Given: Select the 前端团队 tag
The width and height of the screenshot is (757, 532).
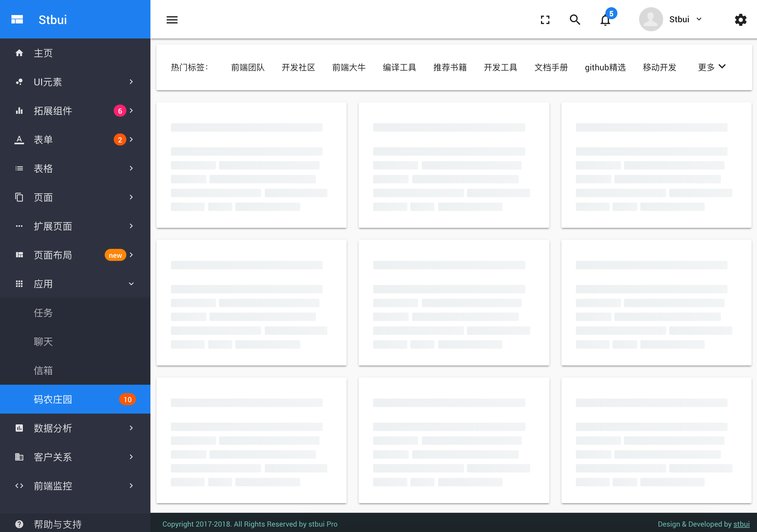Looking at the screenshot, I should click(248, 67).
